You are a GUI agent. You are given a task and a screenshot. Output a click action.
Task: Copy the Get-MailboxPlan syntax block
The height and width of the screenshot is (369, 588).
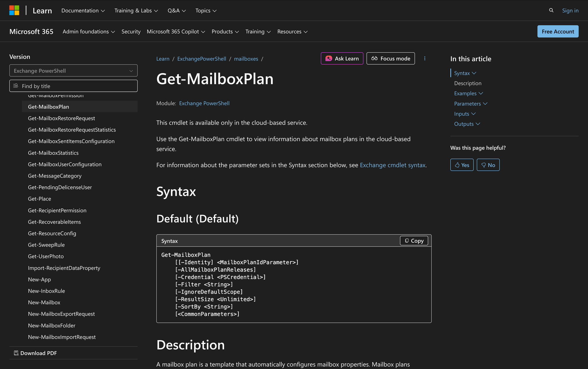tap(414, 241)
